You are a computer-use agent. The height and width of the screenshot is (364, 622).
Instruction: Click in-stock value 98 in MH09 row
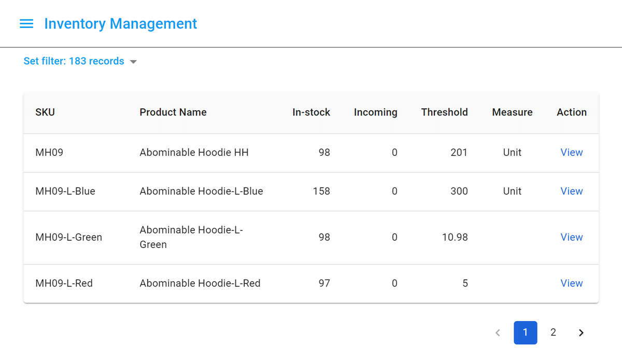click(x=324, y=152)
